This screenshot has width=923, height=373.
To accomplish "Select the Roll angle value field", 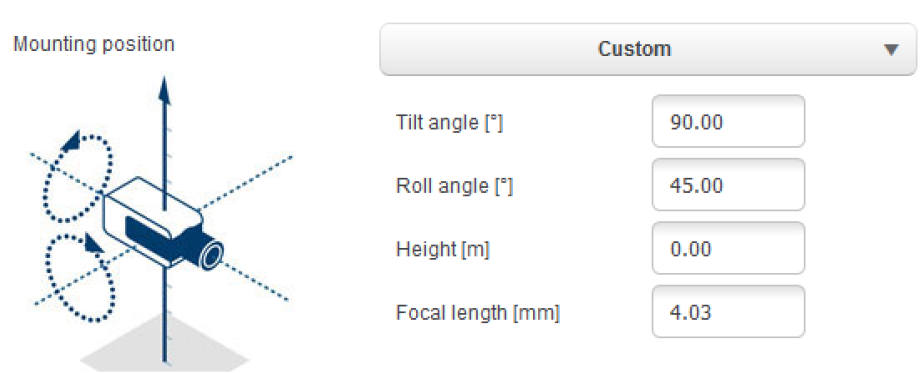I will tap(728, 185).
